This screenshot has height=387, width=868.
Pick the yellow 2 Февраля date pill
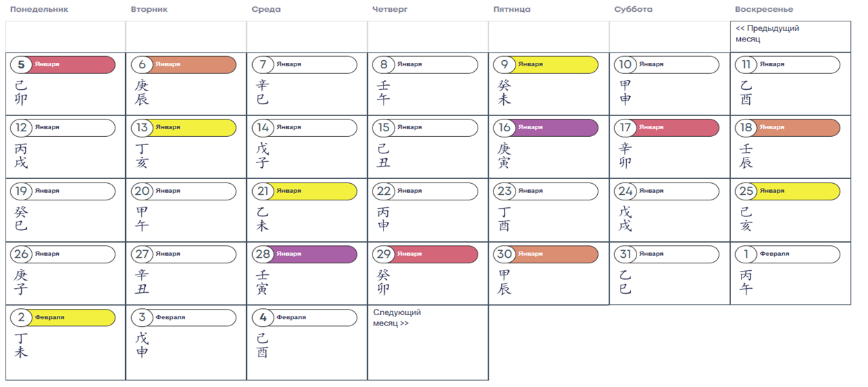(63, 318)
